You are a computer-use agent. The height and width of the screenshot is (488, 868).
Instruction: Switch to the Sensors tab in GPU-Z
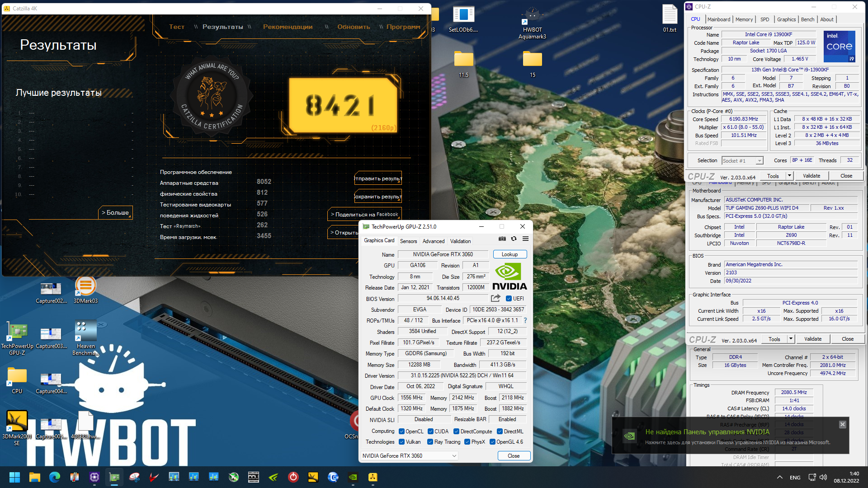pyautogui.click(x=408, y=241)
